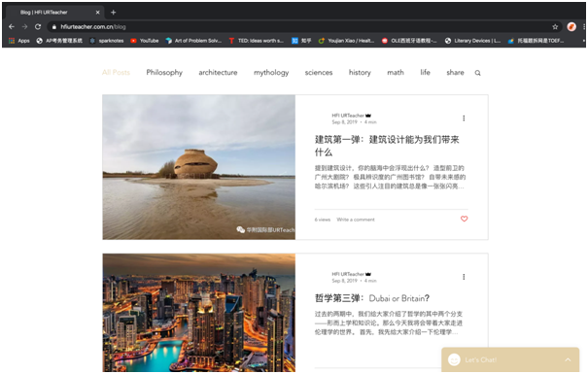This screenshot has width=588, height=374.
Task: Open the round building thumbnail image
Action: point(198,167)
